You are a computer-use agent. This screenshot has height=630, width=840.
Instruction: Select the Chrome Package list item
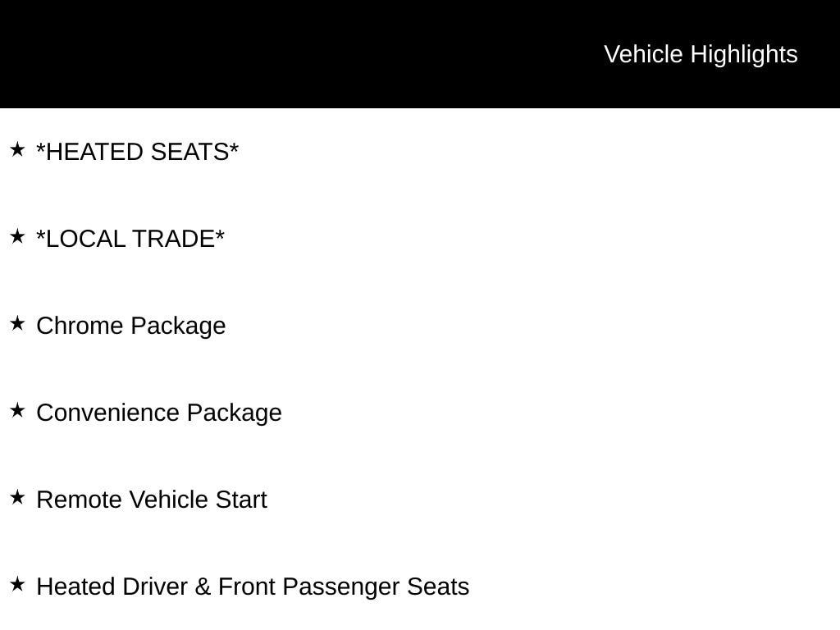click(x=131, y=326)
